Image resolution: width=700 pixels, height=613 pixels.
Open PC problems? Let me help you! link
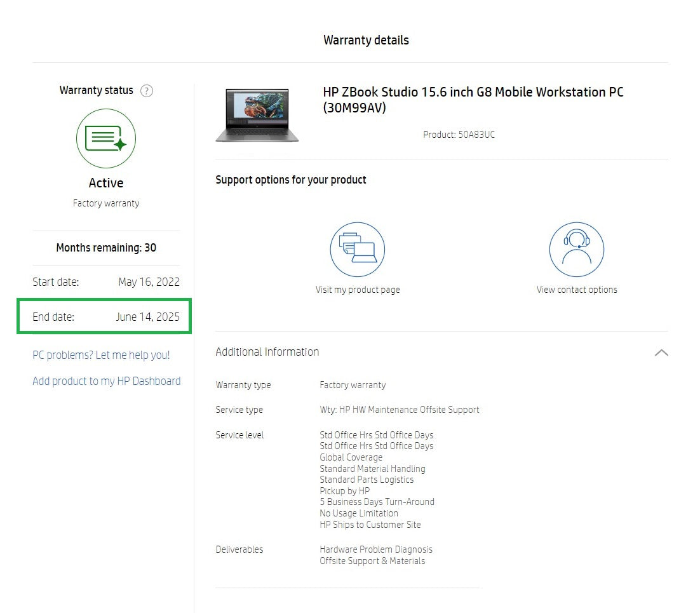coord(100,355)
